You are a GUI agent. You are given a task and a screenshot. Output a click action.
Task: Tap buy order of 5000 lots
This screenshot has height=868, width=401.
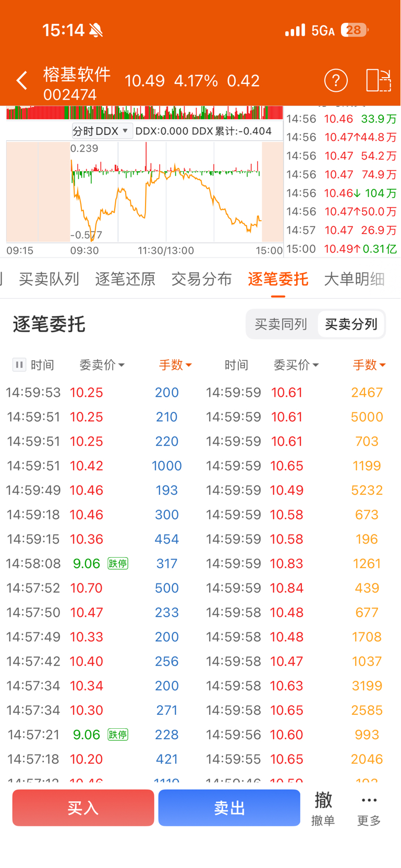[x=300, y=417]
